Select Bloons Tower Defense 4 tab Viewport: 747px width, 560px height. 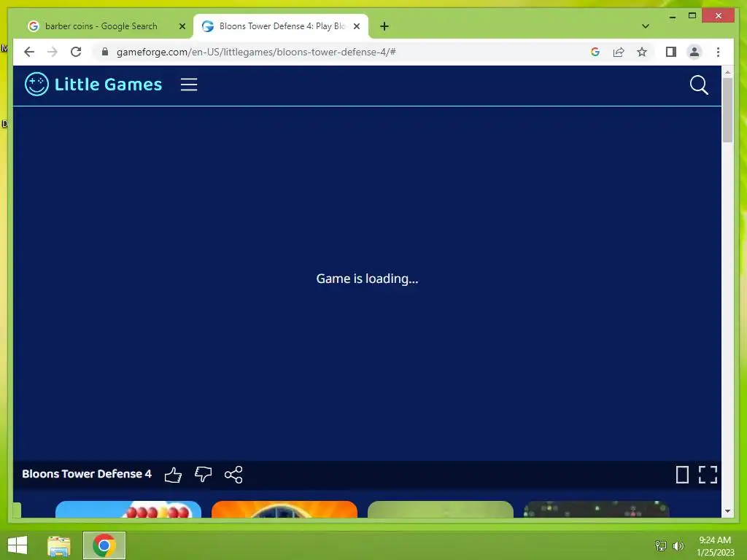tap(281, 26)
